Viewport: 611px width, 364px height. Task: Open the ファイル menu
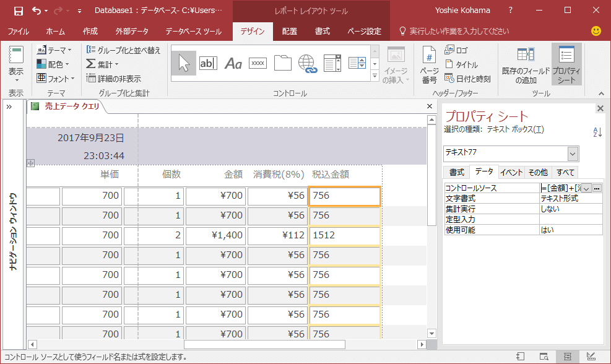(x=19, y=31)
